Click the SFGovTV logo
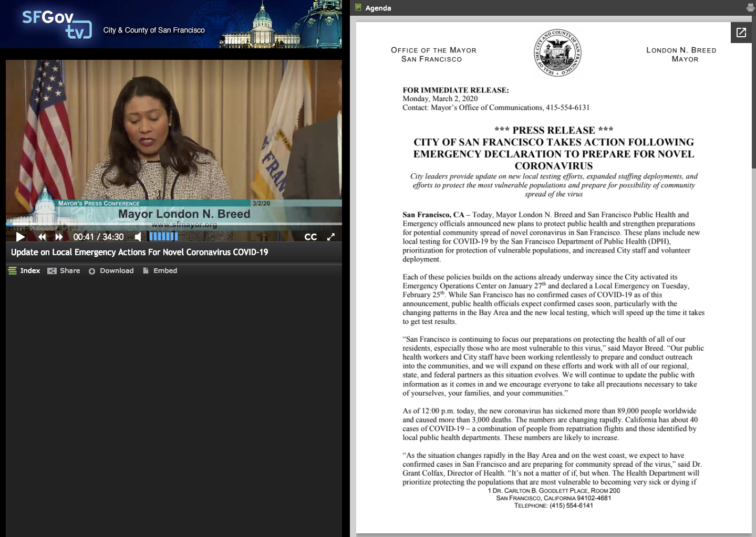 (x=57, y=24)
